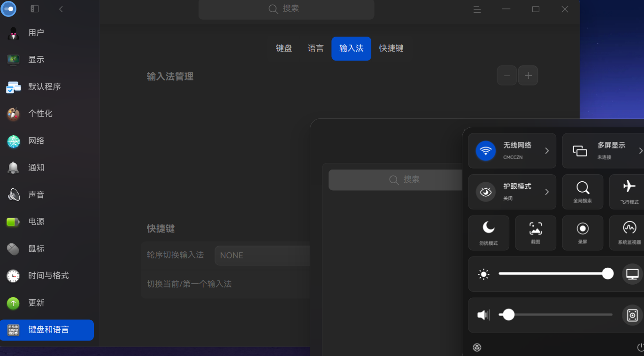644x356 pixels.
Task: Switch to the 语言 tab
Action: [x=315, y=48]
